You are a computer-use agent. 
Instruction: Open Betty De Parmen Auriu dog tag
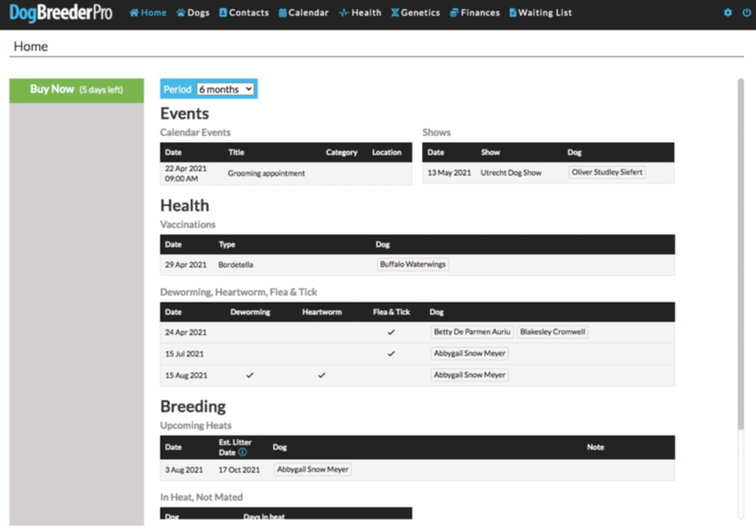point(472,332)
